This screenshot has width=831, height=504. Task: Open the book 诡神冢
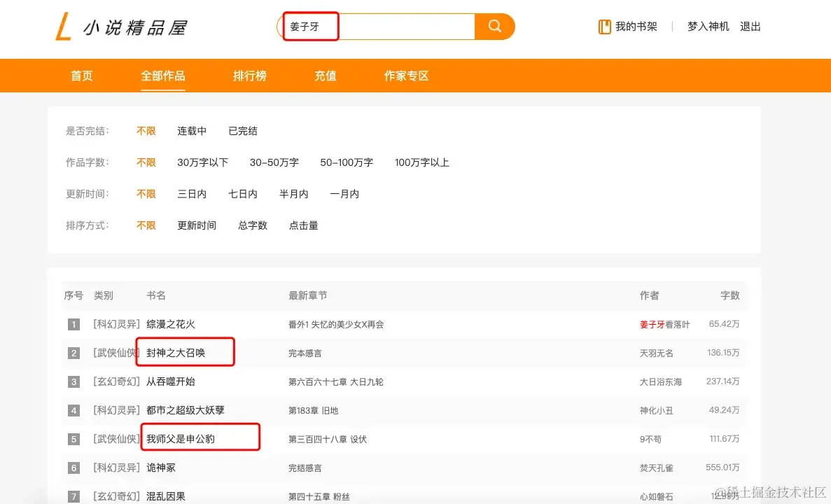[x=161, y=468]
